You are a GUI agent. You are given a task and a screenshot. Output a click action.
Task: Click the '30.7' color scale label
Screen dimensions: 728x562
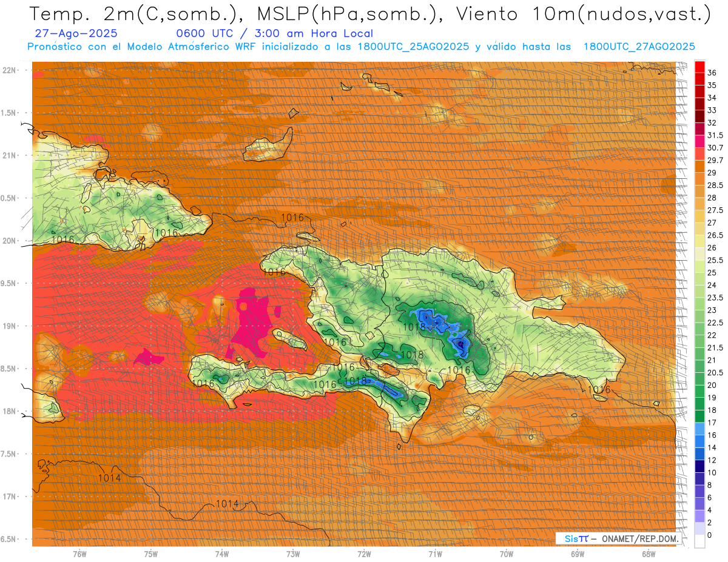coord(715,148)
